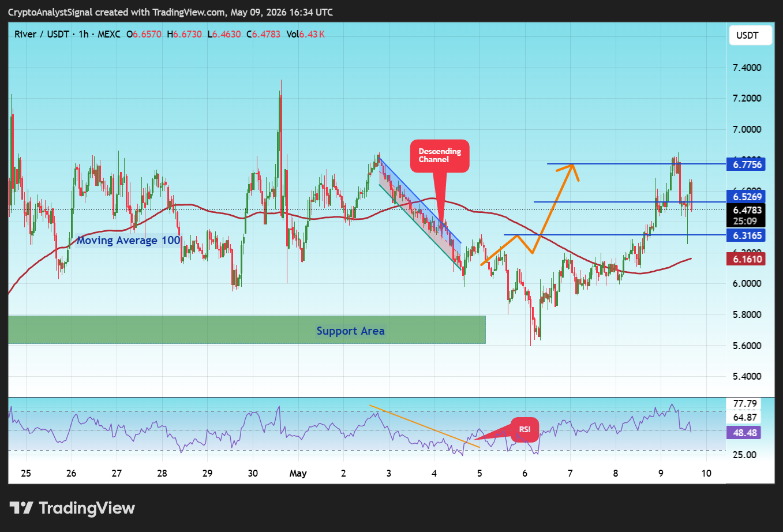Screen dimensions: 783x532
Task: Open the USDT currency selector
Action: [x=747, y=35]
